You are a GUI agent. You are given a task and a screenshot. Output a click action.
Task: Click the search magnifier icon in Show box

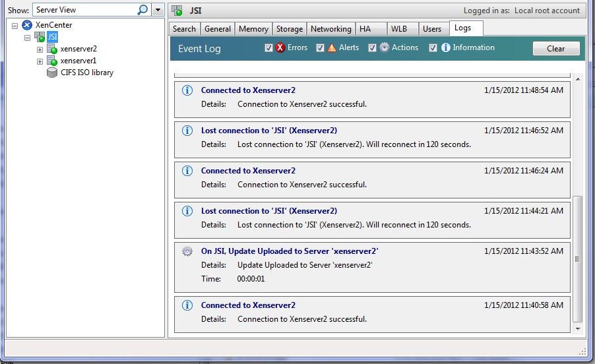142,10
